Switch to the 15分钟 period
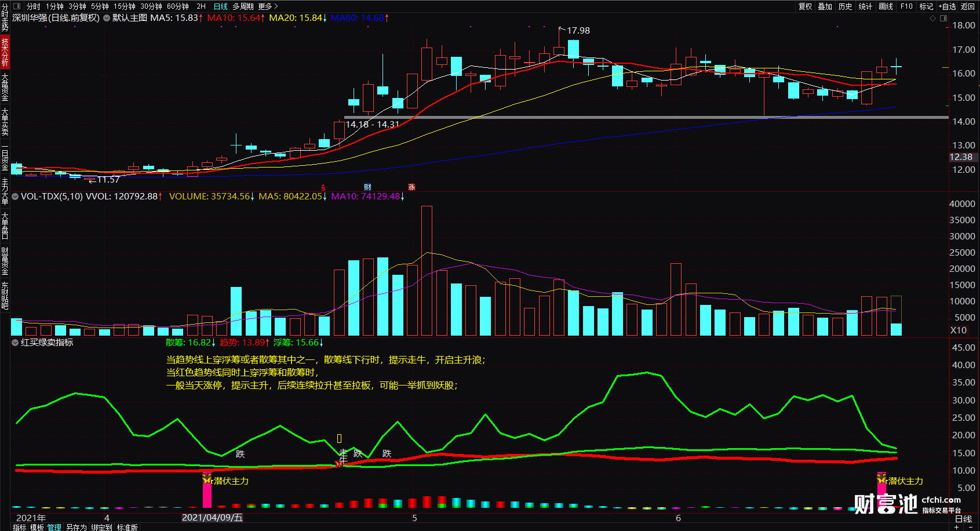 click(124, 6)
